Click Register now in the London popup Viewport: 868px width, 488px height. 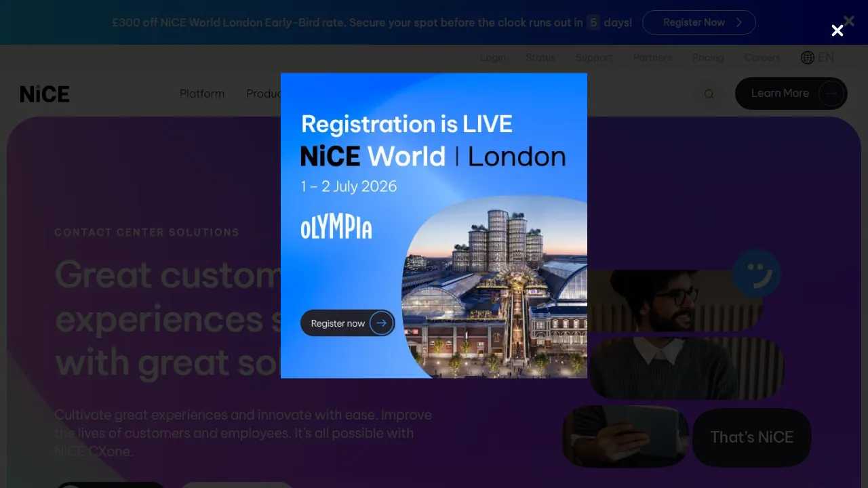coord(348,323)
